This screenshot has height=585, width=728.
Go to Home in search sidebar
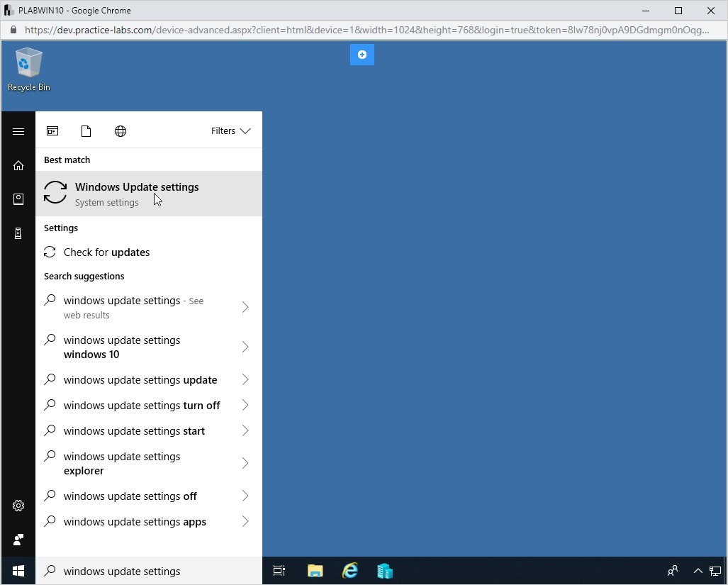pos(18,165)
